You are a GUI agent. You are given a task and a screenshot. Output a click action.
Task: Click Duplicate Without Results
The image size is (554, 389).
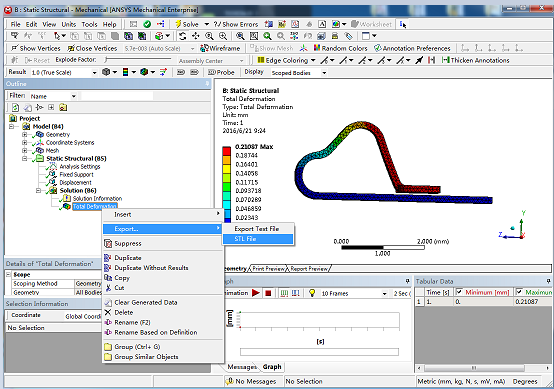163,268
